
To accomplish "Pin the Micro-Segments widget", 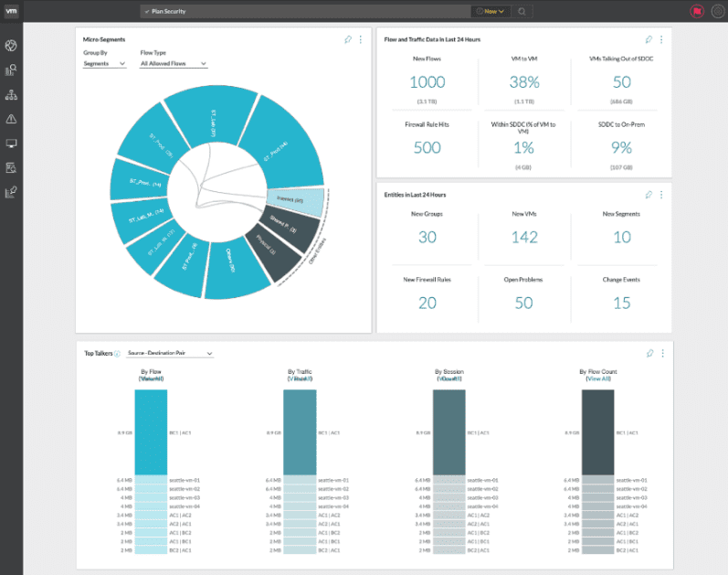I will (x=348, y=39).
